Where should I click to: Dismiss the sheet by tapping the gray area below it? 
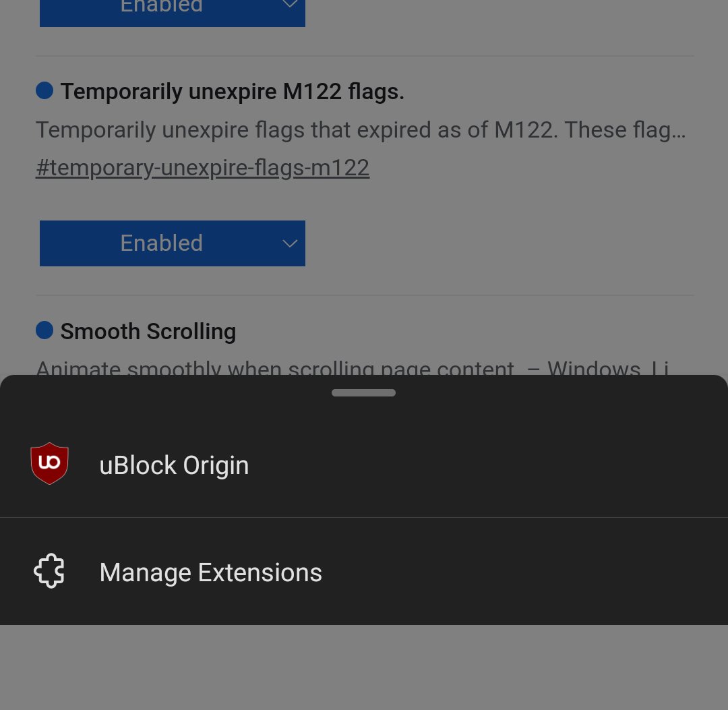coord(364,668)
